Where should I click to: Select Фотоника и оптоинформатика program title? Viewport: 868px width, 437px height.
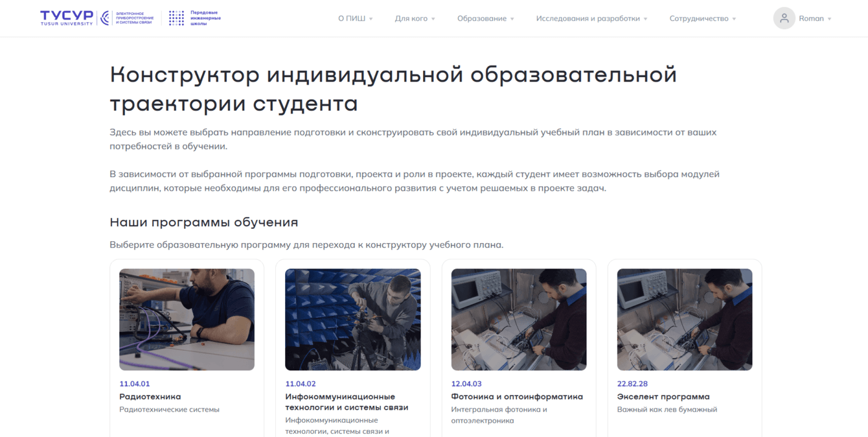click(x=517, y=397)
